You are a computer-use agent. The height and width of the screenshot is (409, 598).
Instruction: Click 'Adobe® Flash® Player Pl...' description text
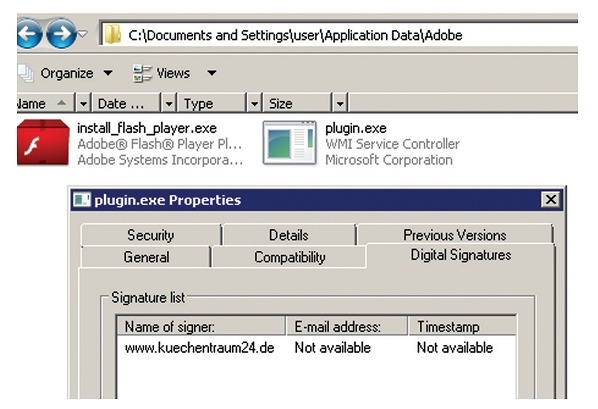click(x=159, y=144)
